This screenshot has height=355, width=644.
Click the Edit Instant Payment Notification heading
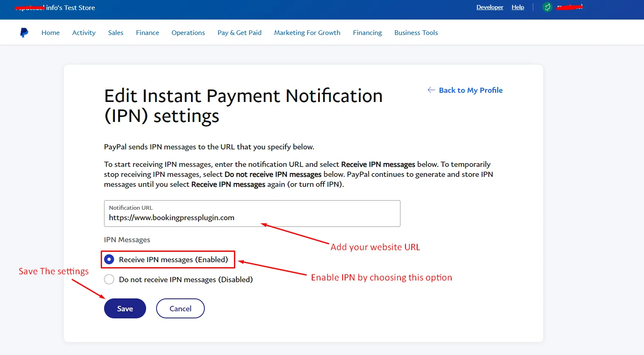[243, 106]
